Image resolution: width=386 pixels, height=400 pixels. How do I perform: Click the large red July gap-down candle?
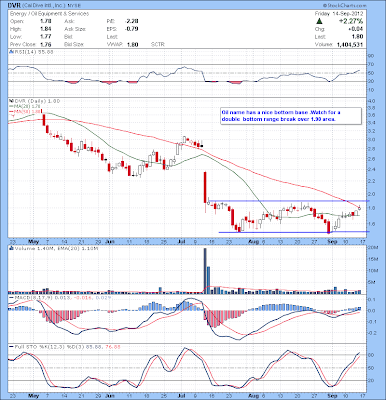(205, 187)
